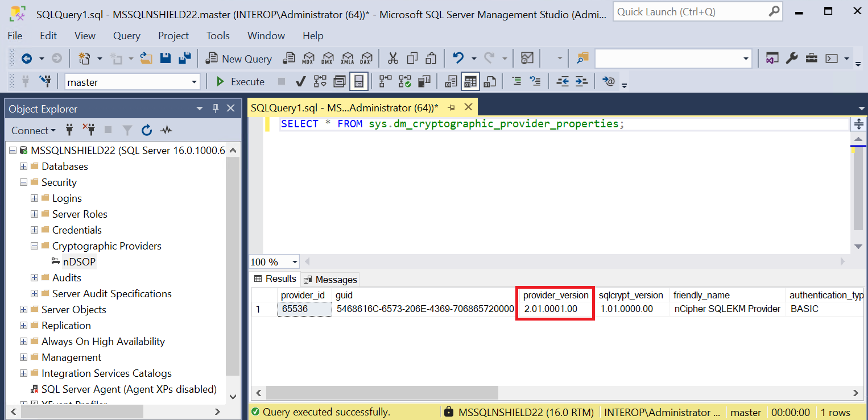Click the Execute button
This screenshot has height=420, width=868.
pyautogui.click(x=241, y=81)
